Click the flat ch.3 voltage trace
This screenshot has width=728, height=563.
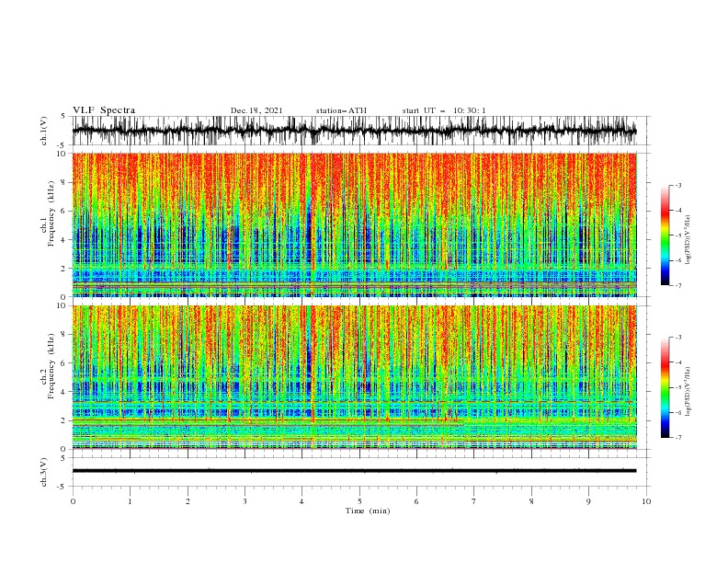(x=354, y=471)
